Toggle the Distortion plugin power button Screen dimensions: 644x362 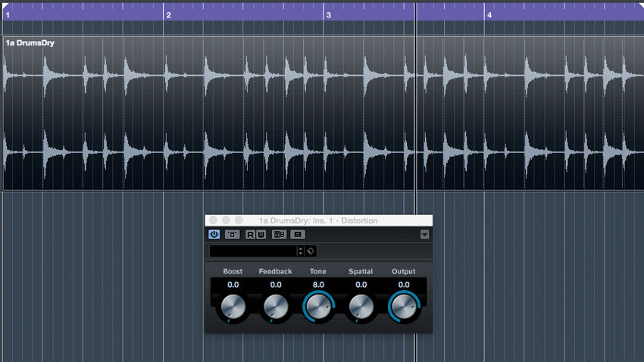214,234
